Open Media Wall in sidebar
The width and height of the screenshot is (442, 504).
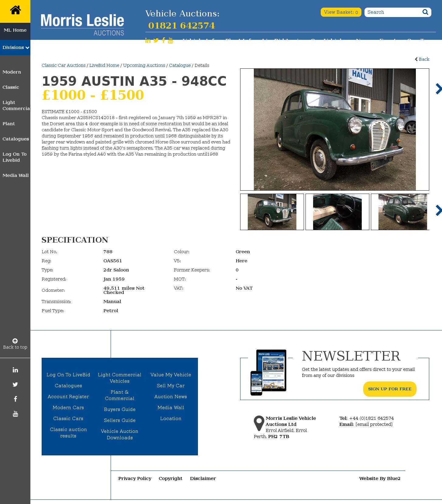[16, 175]
